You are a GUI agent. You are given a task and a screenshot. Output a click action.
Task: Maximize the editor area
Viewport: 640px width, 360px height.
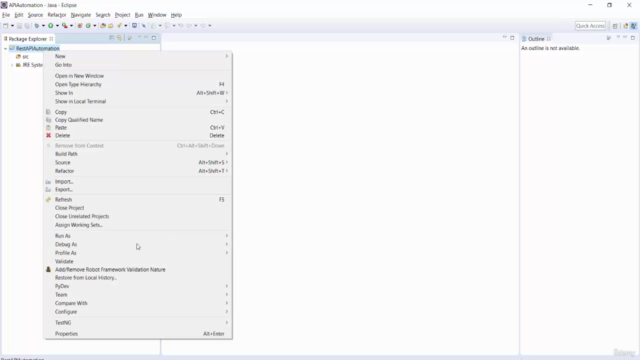pos(512,38)
